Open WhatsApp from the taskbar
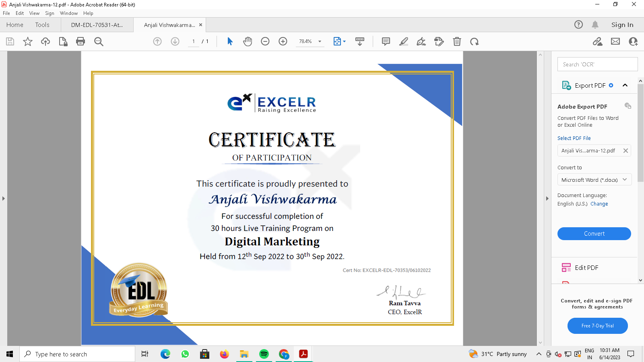This screenshot has height=362, width=644. pyautogui.click(x=185, y=354)
